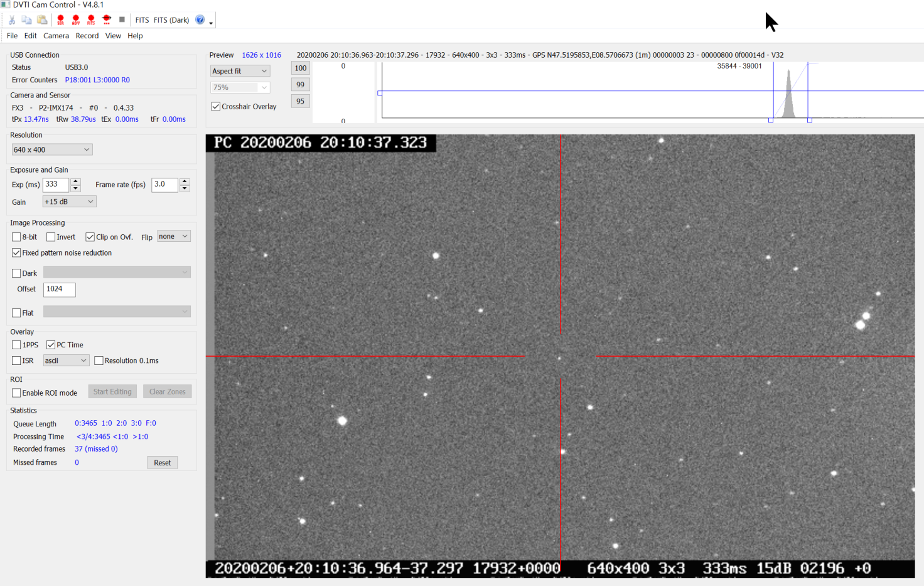This screenshot has width=924, height=586.
Task: Enable Resolution 0.1ms checkbox
Action: 99,361
